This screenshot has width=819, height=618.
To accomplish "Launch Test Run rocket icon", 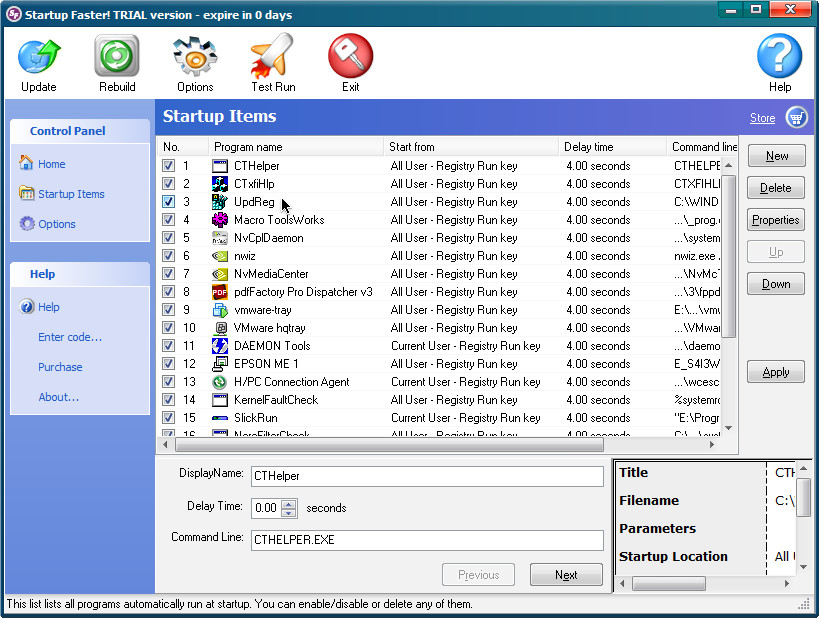I will pos(273,55).
